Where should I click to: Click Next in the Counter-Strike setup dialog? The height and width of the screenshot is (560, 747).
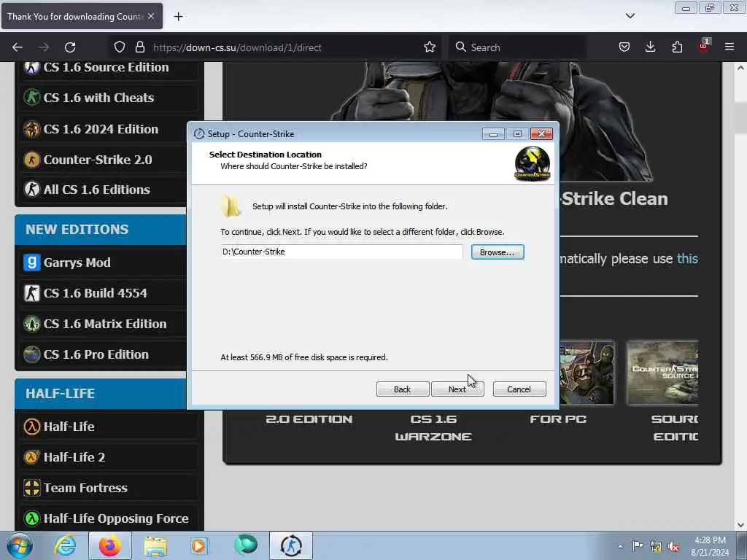(x=457, y=389)
